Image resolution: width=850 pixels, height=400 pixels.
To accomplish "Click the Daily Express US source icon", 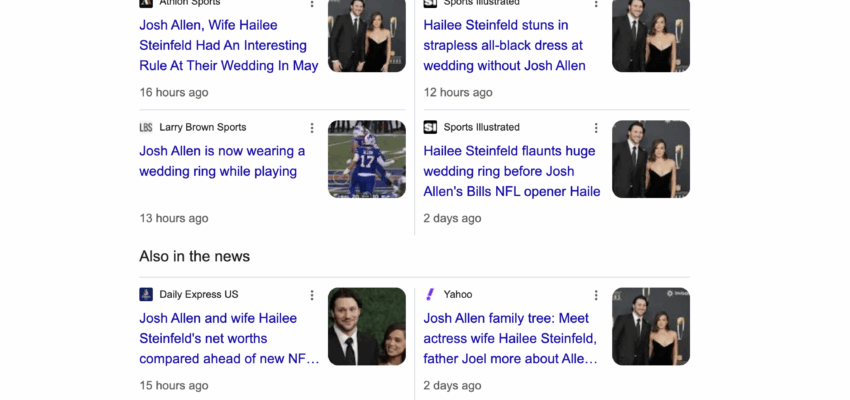I will [146, 295].
